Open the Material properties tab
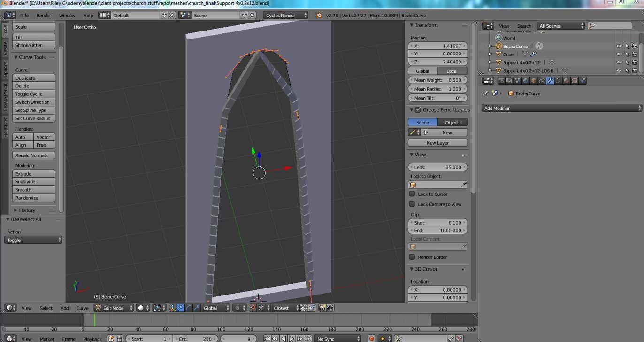This screenshot has height=342, width=644. coord(566,81)
